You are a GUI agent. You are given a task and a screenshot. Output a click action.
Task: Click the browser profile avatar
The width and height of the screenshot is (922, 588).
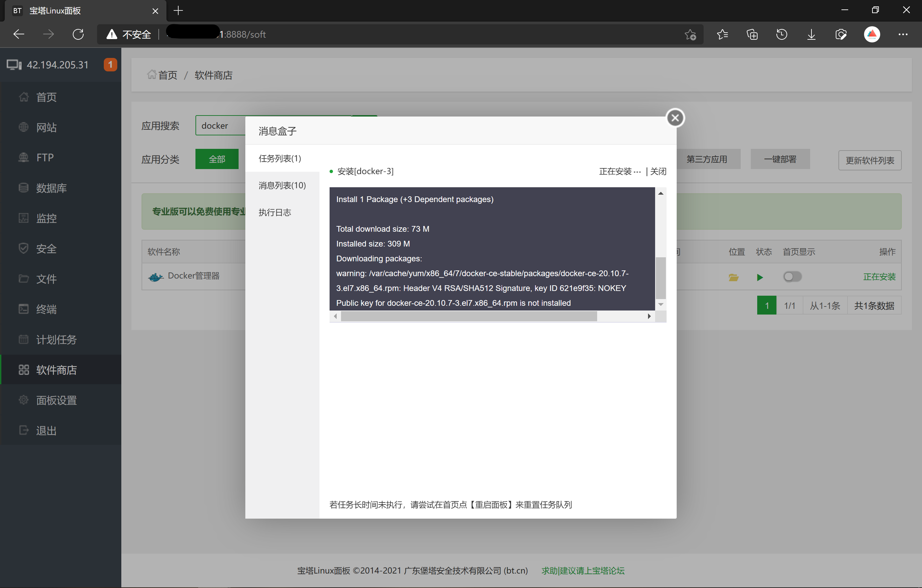872,34
